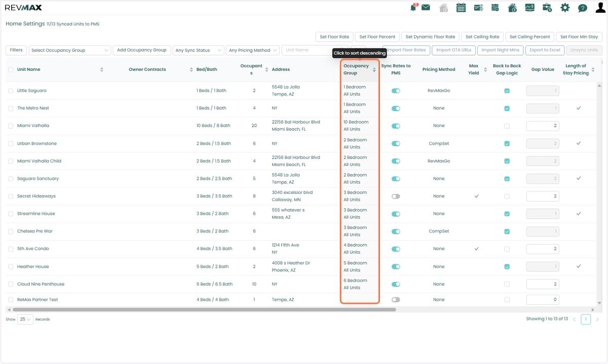Open the calendar grid icon
This screenshot has height=364, width=608.
click(461, 8)
